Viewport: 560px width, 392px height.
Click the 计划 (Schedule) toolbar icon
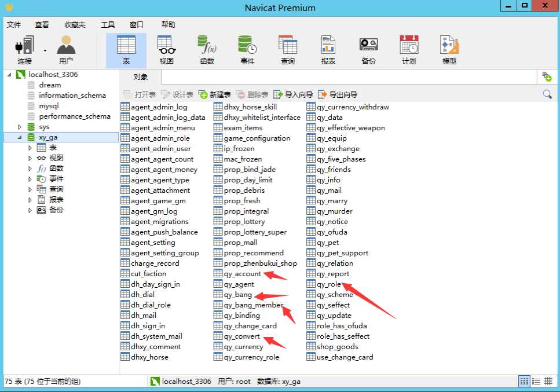pos(409,50)
